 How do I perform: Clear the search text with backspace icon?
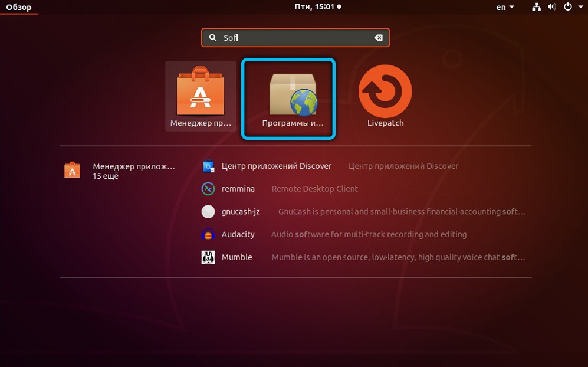(x=379, y=38)
